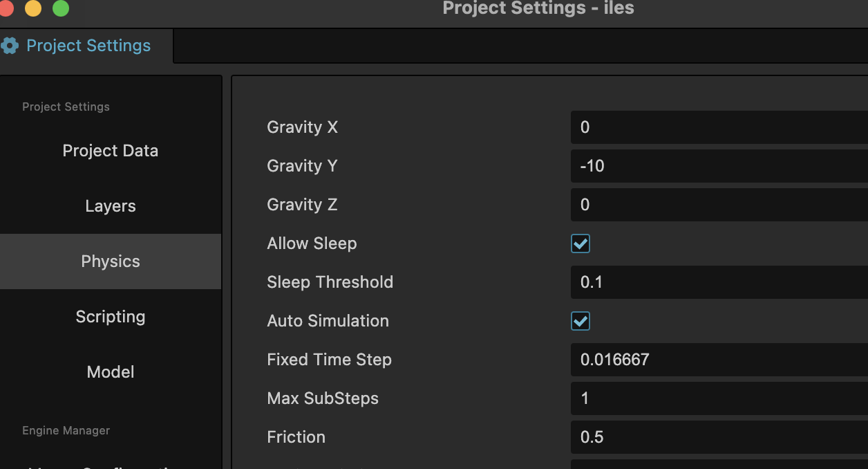Select the Physics settings section
868x469 pixels.
111,261
